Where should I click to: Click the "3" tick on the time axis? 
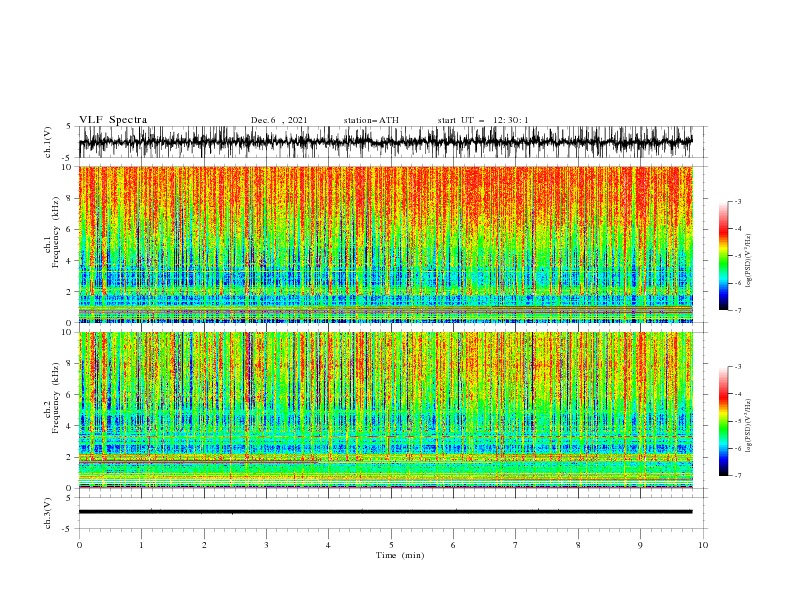[266, 545]
